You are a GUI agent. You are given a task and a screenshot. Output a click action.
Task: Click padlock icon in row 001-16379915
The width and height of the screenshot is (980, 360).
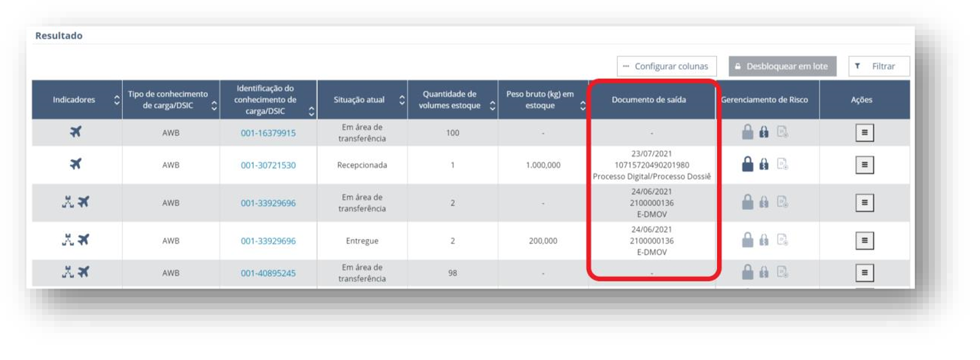pos(748,132)
